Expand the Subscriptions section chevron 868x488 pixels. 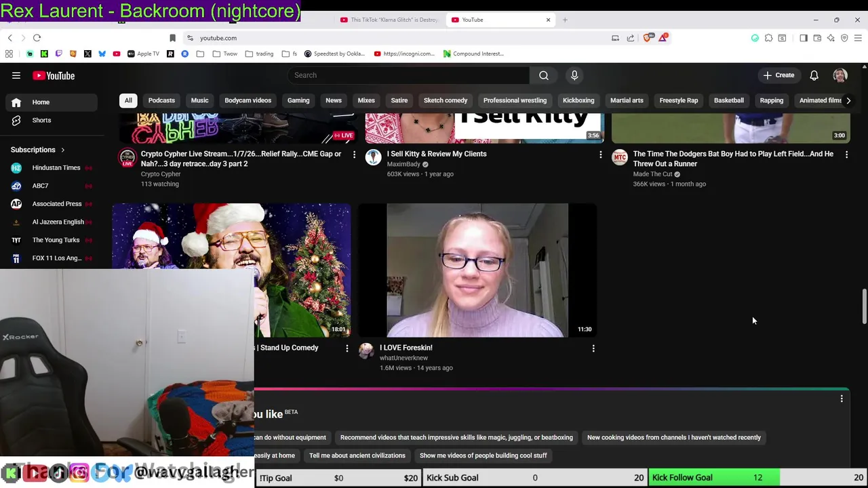point(62,150)
